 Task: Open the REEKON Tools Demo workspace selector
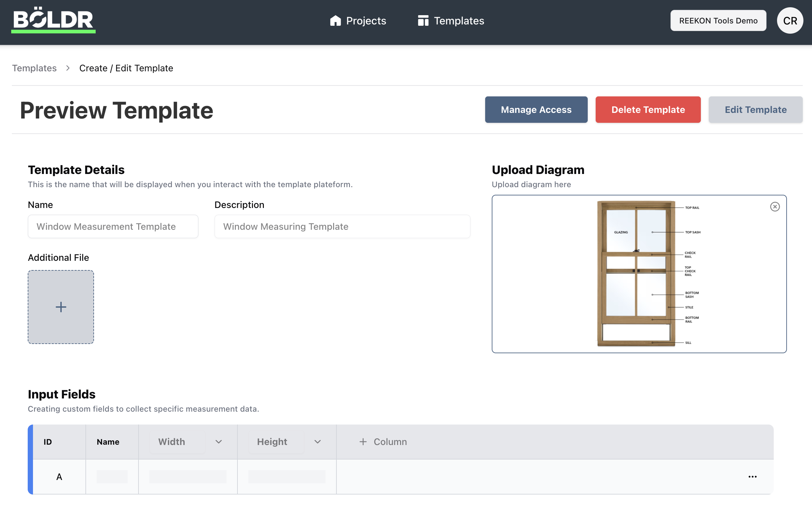[718, 20]
